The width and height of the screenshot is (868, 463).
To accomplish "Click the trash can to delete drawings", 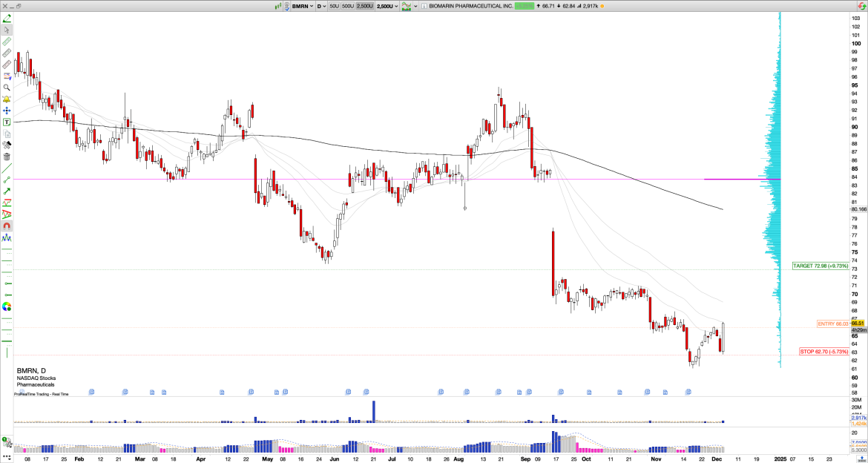I will coord(7,158).
